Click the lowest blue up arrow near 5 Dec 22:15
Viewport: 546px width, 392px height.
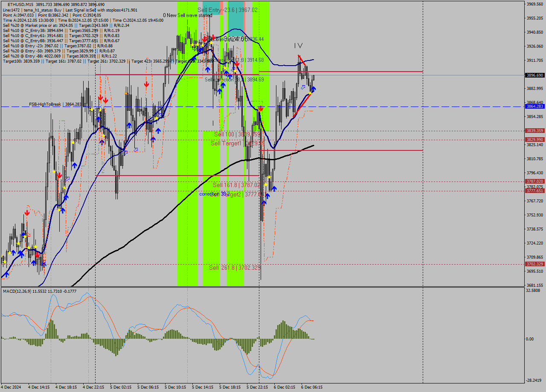click(264, 203)
